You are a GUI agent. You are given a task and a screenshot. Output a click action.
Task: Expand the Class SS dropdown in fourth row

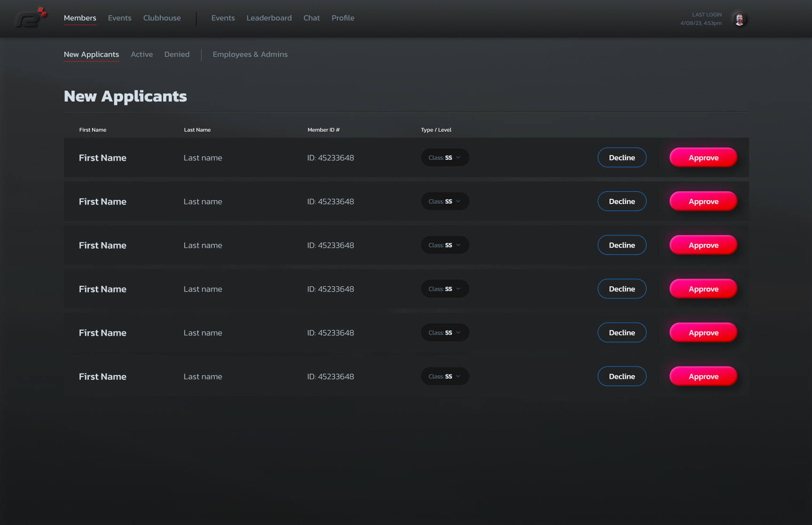[445, 289]
